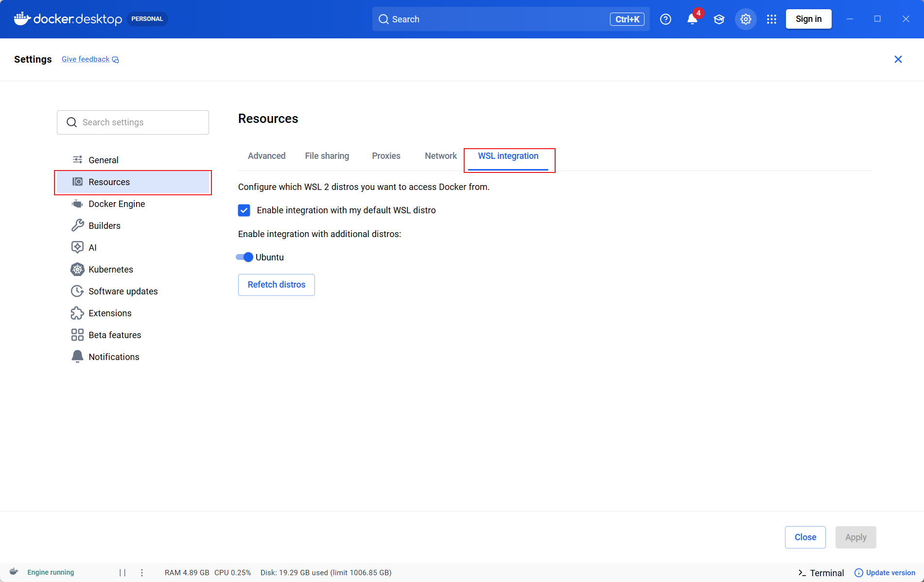Click the PERSONAL plan badge
The width and height of the screenshot is (924, 582).
147,19
